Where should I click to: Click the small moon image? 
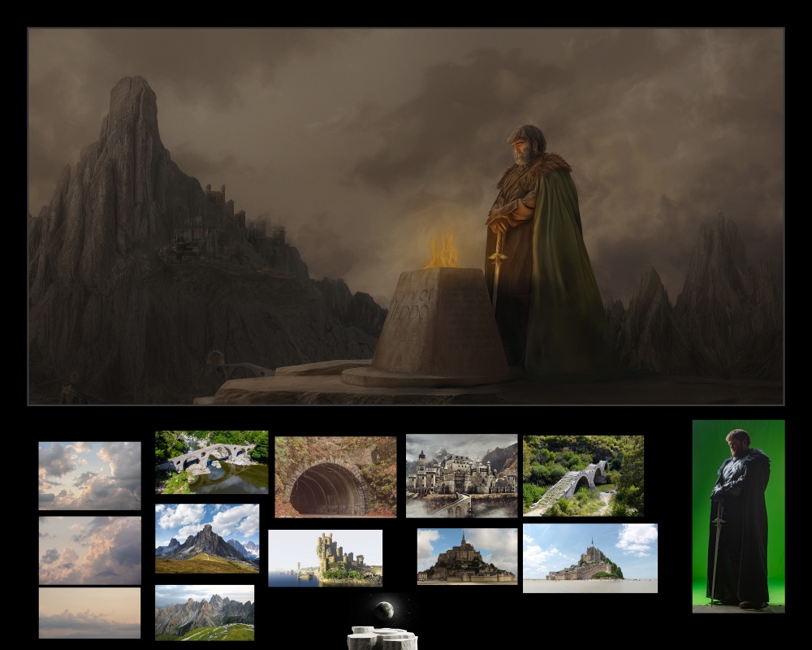(x=384, y=609)
